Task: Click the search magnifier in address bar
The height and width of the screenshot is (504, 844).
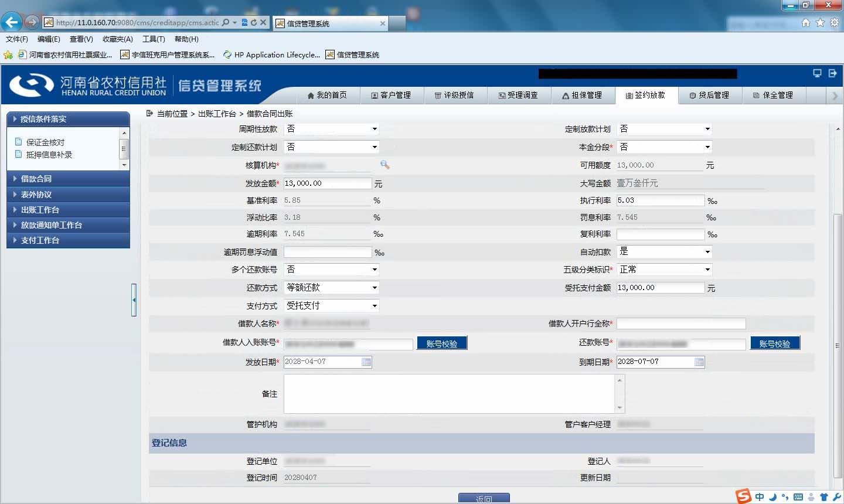Action: 226,22
